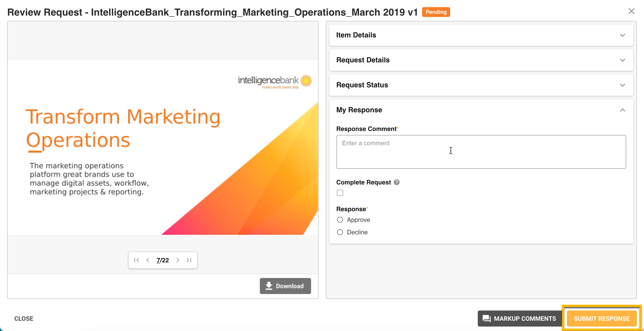Click in the Response Comment field

(481, 152)
